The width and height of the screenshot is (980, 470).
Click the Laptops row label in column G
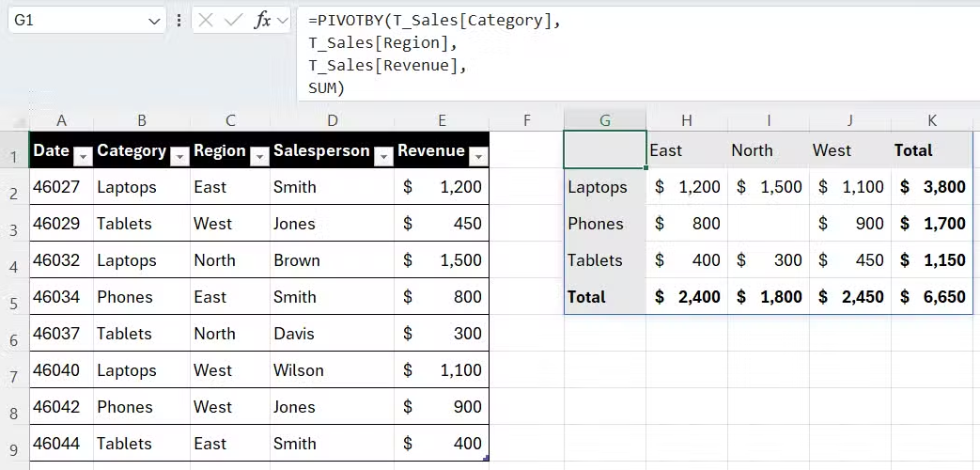tap(605, 187)
